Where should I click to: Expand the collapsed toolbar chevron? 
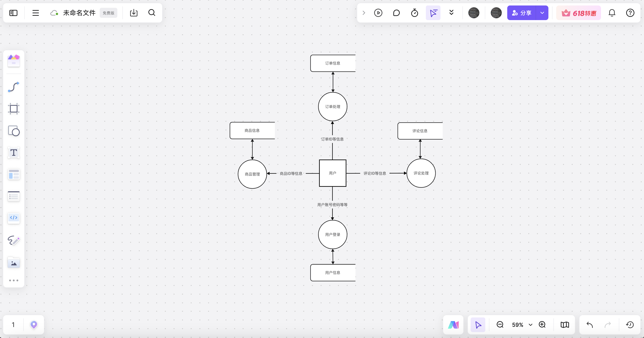coord(364,13)
